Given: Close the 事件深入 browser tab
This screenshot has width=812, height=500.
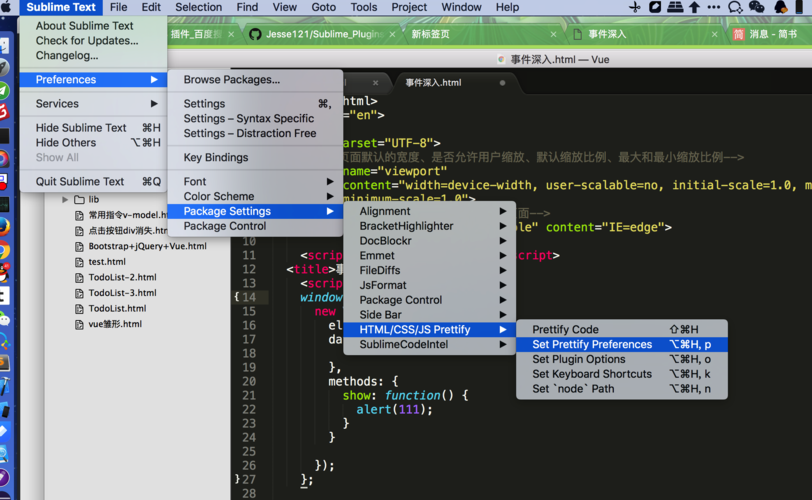Looking at the screenshot, I should click(714, 34).
